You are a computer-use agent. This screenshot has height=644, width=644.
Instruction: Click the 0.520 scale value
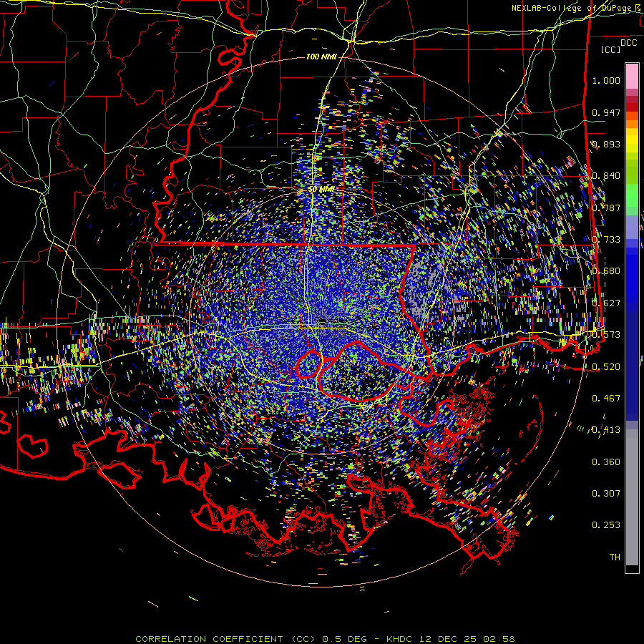(606, 367)
